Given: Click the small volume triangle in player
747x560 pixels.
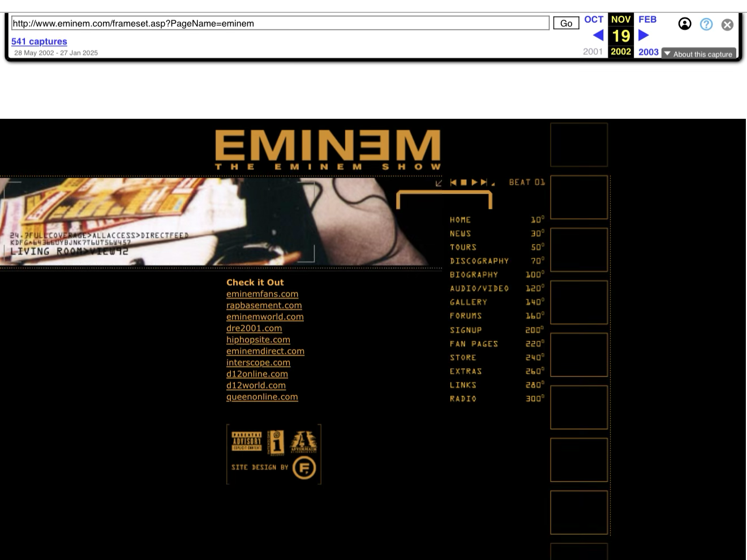Looking at the screenshot, I should pos(493,184).
